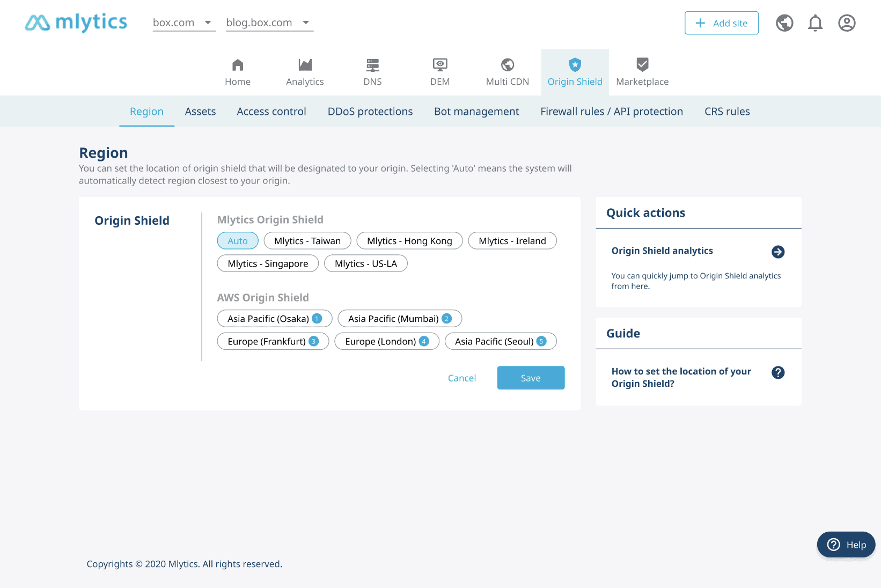Select Mlytics - Taiwan region
This screenshot has height=588, width=881.
click(x=307, y=241)
